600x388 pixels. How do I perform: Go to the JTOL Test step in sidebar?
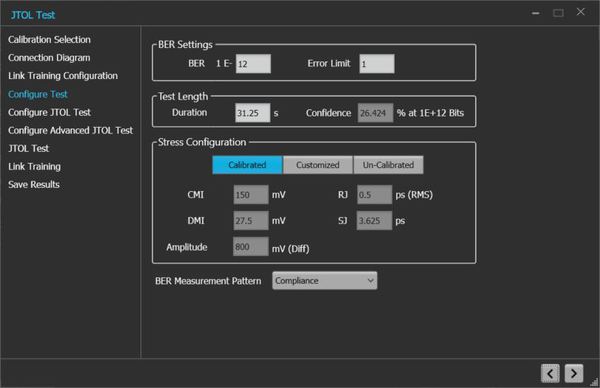pos(28,148)
